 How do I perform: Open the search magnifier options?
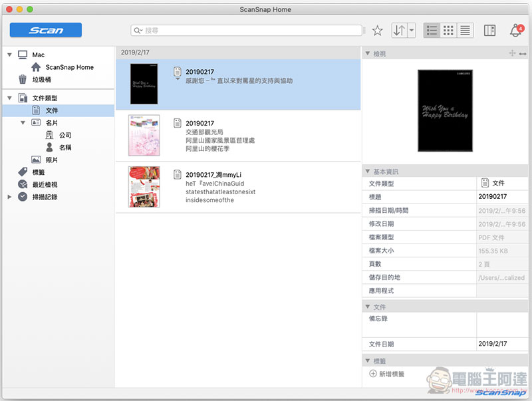pos(138,31)
